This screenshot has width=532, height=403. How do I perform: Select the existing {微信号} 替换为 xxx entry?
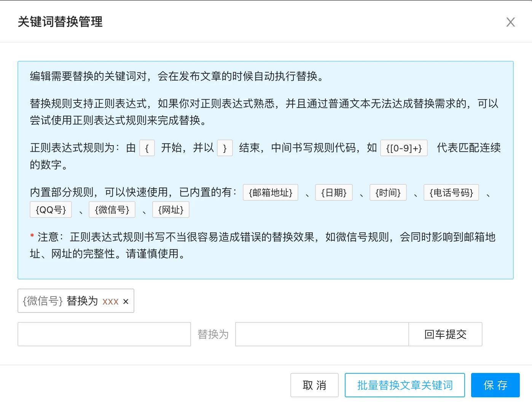pos(61,301)
